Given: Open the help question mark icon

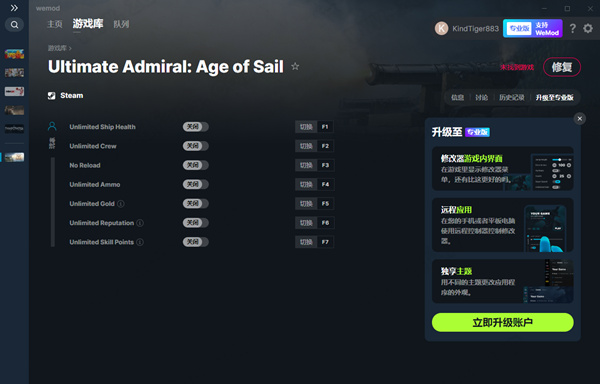Looking at the screenshot, I should (x=572, y=28).
